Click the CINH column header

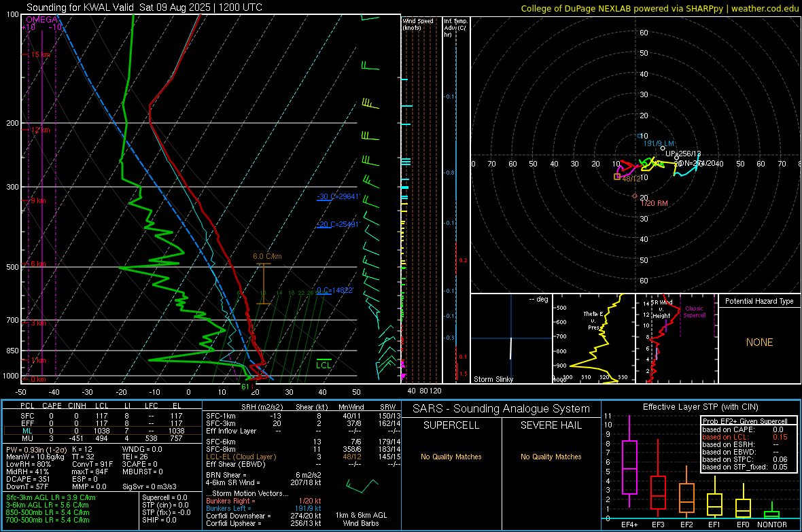[x=77, y=406]
